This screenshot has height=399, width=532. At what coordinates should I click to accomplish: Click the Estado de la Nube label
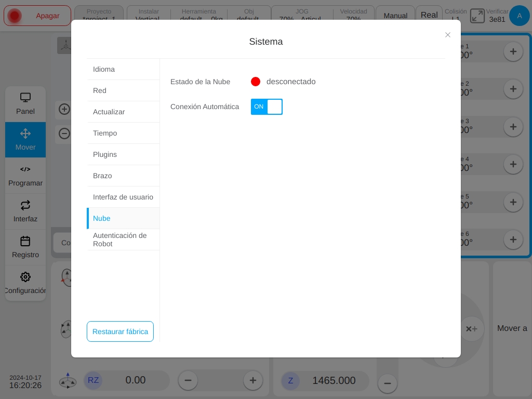[x=200, y=82]
